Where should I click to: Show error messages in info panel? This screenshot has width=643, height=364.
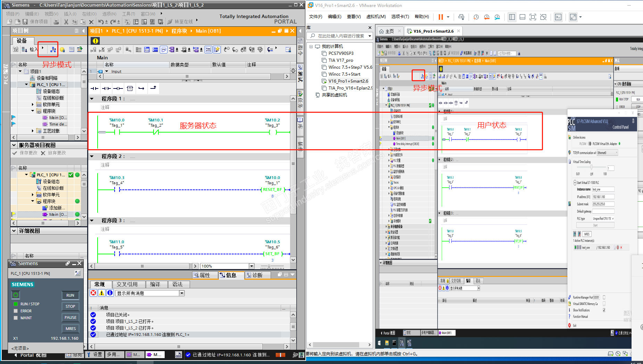click(x=93, y=293)
